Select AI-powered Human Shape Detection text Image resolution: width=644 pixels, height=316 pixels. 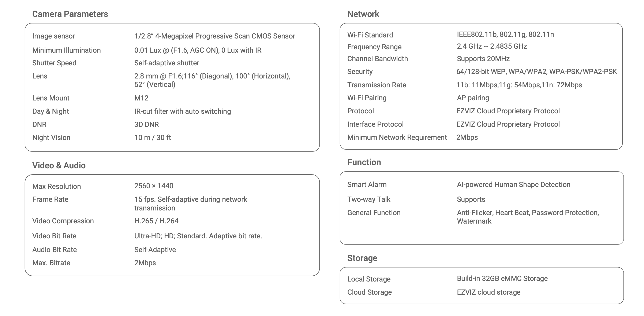[x=513, y=185]
